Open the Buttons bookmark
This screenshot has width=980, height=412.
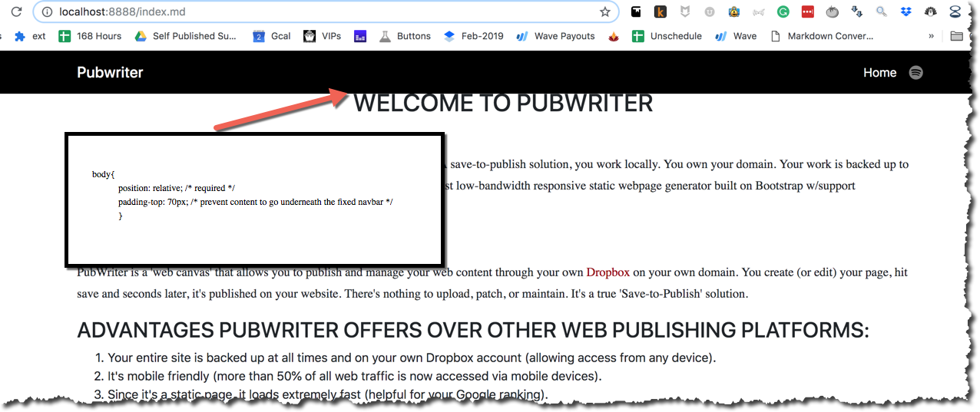pyautogui.click(x=405, y=36)
